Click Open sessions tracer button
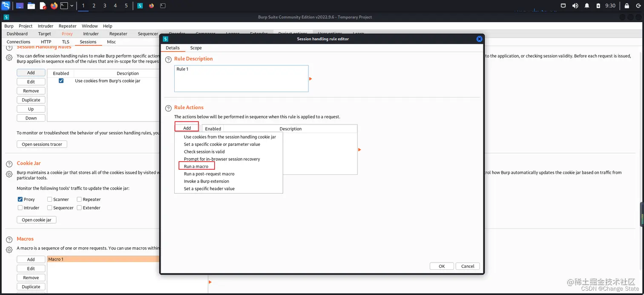The height and width of the screenshot is (295, 644). [42, 144]
